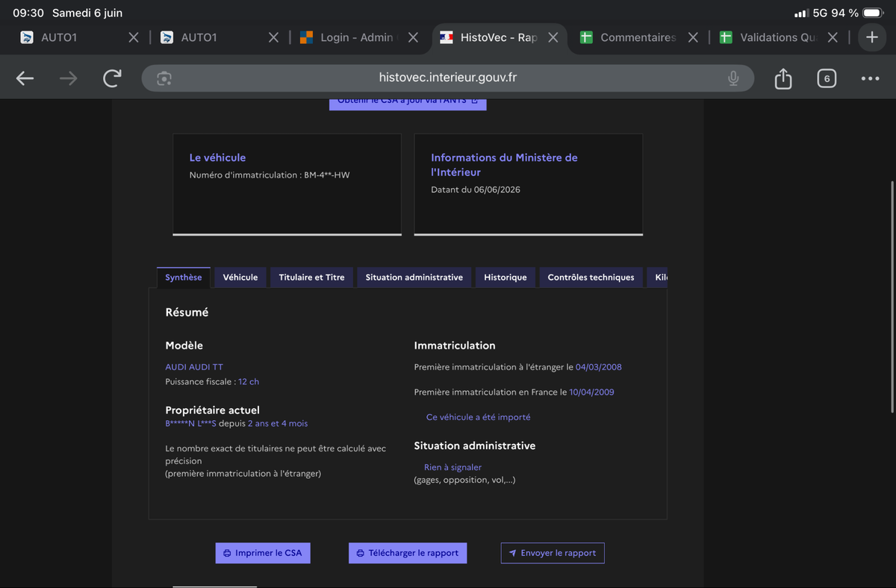Screen dimensions: 896x588
Task: Open the tab overview showing 6 tabs
Action: (x=827, y=78)
